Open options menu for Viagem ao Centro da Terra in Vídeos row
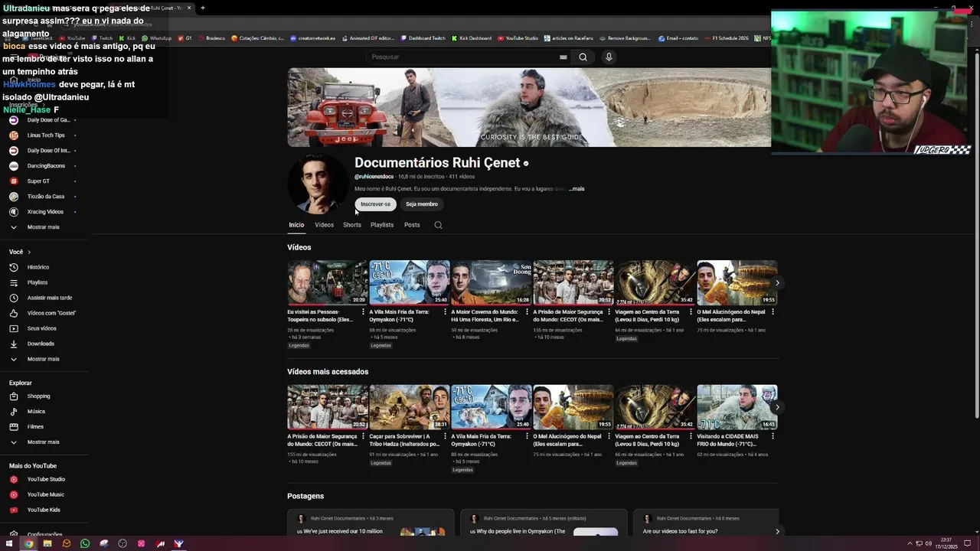Image resolution: width=980 pixels, height=551 pixels. [691, 312]
